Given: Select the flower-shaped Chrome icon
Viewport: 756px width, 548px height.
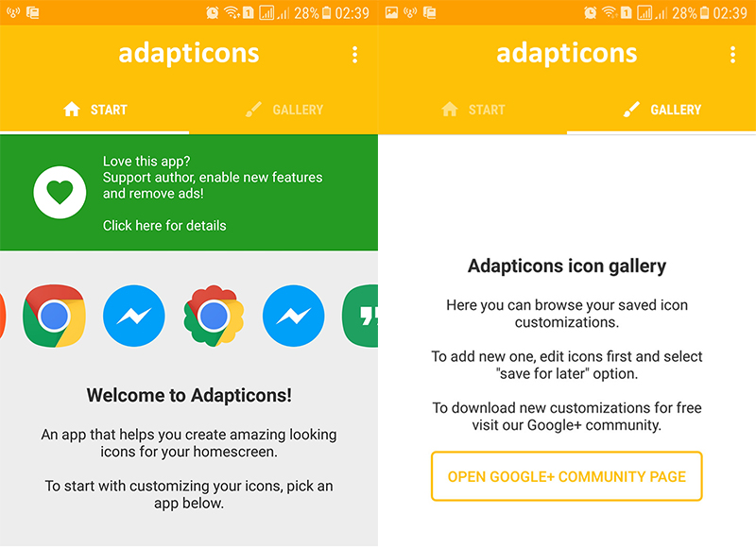Looking at the screenshot, I should point(214,316).
